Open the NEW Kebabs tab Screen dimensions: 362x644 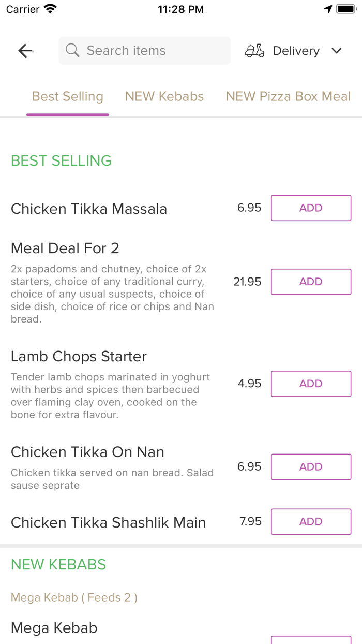coord(164,97)
